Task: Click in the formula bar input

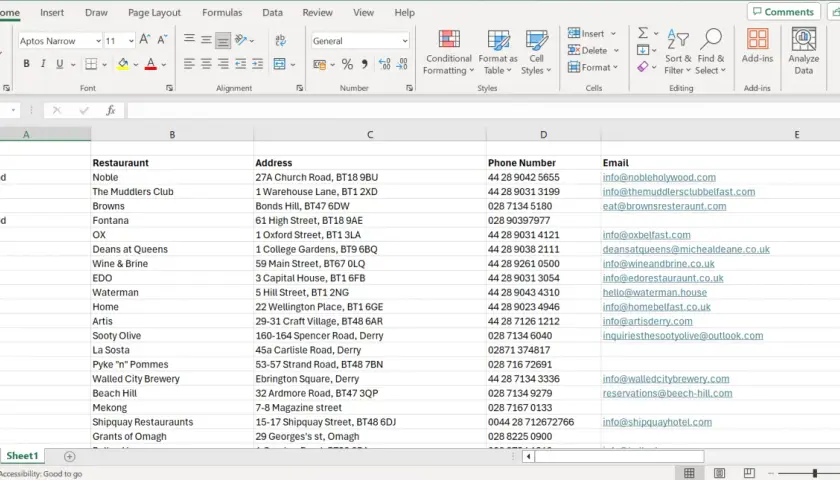Action: 483,110
